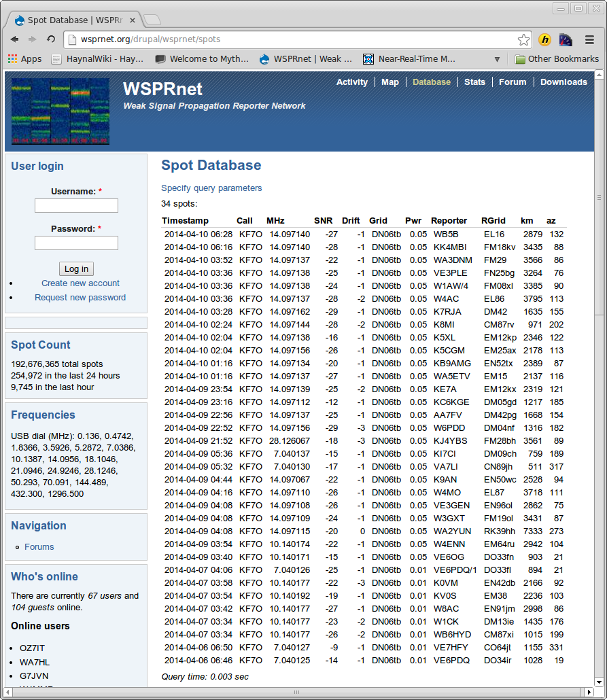Expand the Specify query parameters link
The image size is (607, 700).
[x=211, y=188]
